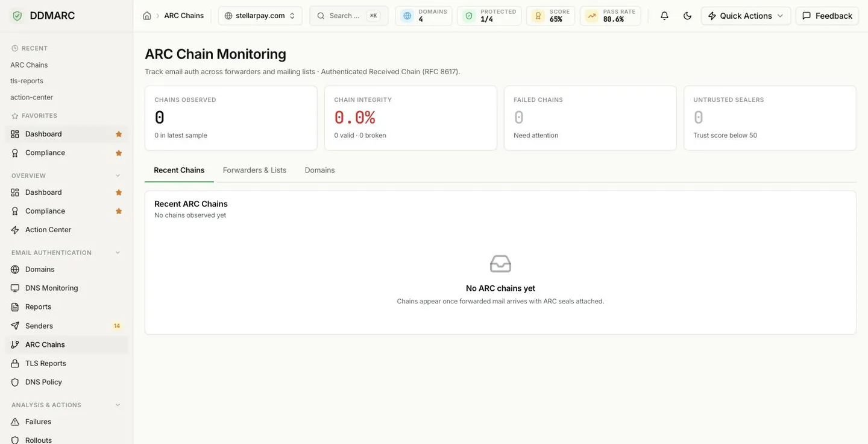Screen dimensions: 868x444
Task: Click the clock icon beside Recent
Action: 15,48
